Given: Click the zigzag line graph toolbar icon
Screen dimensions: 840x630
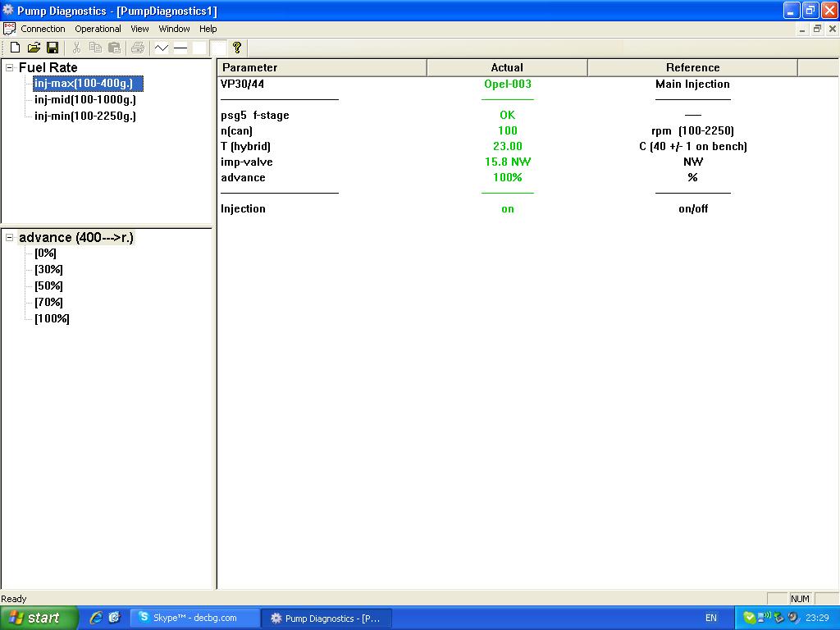Looking at the screenshot, I should click(162, 48).
